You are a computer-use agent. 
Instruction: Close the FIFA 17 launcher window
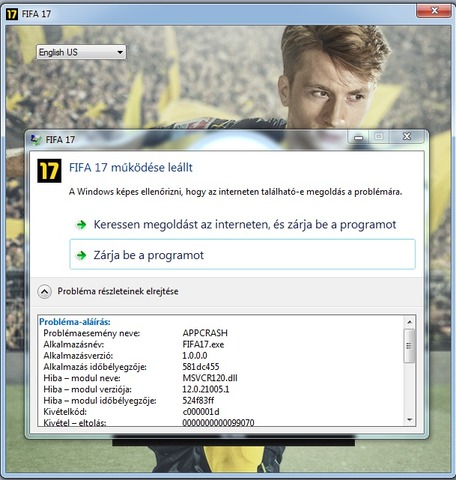click(434, 10)
